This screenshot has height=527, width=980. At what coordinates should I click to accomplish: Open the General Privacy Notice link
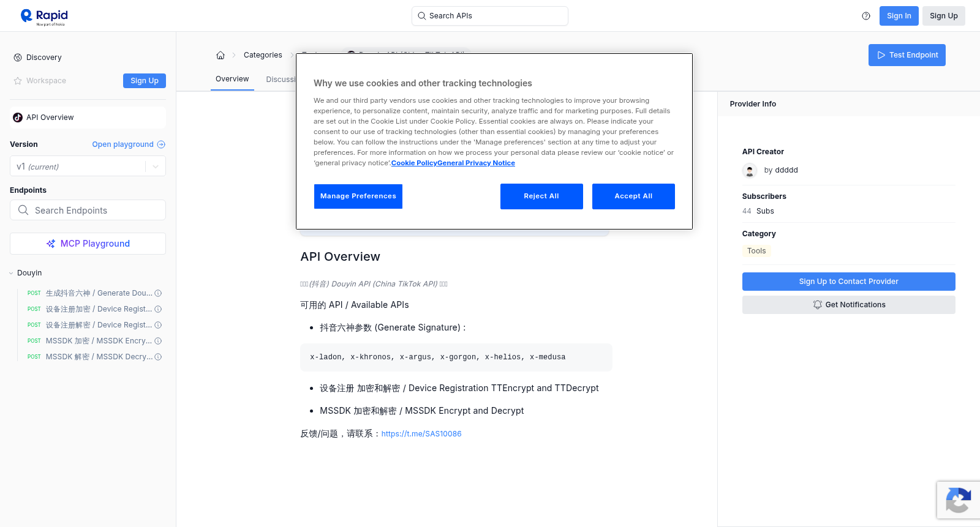click(x=476, y=163)
